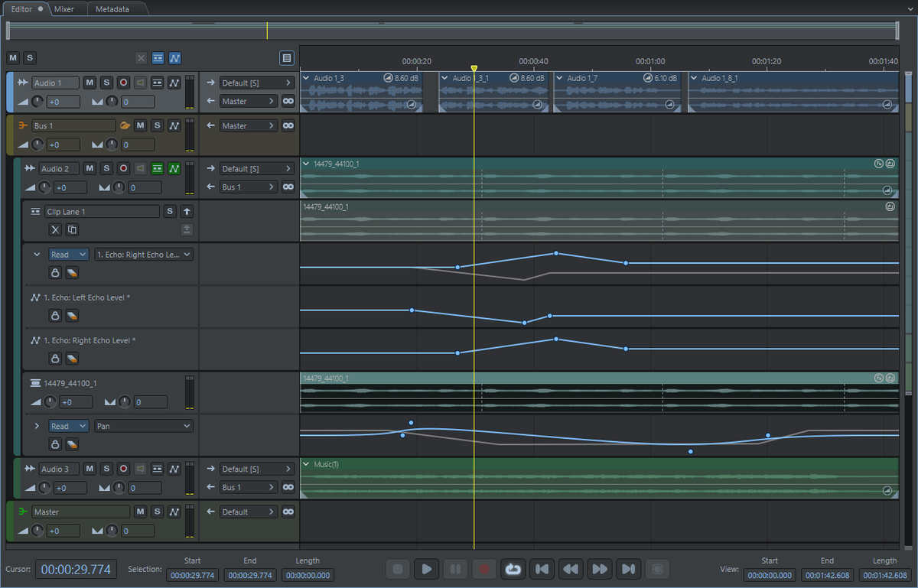Open Audio 1 output Master selector

tap(248, 101)
